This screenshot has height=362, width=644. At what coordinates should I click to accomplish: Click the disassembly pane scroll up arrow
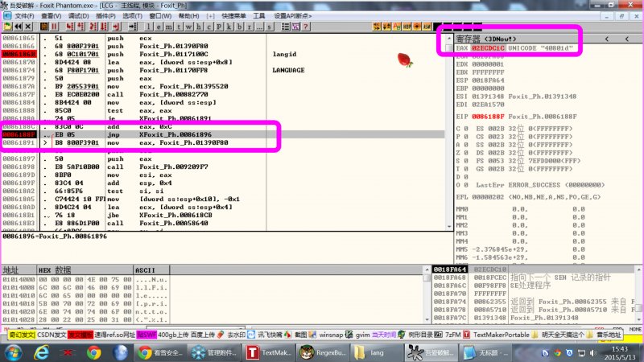(449, 38)
